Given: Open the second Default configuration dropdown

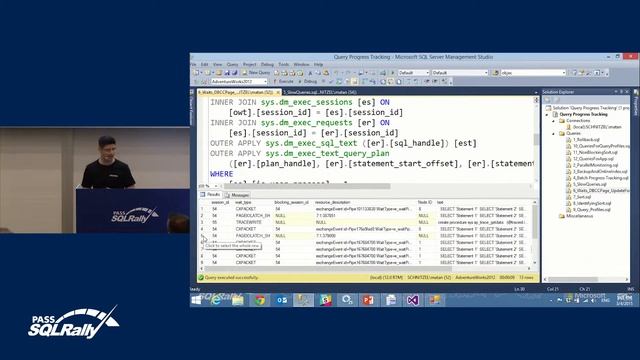Looking at the screenshot, I should click(x=460, y=73).
